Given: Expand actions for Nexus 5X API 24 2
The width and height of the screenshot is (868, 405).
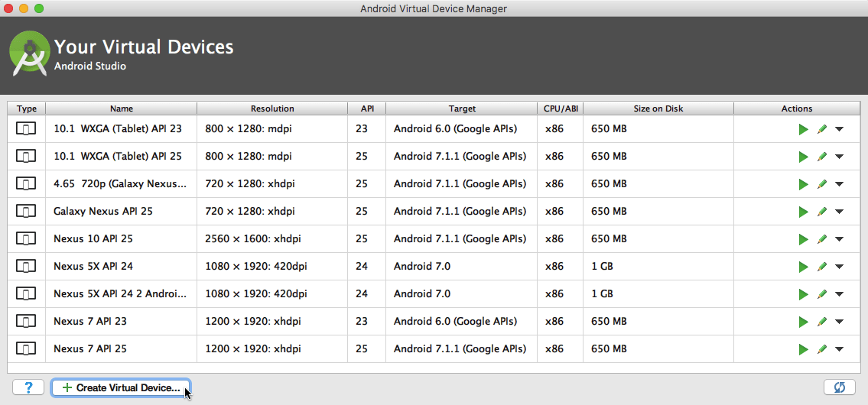Looking at the screenshot, I should pos(840,294).
